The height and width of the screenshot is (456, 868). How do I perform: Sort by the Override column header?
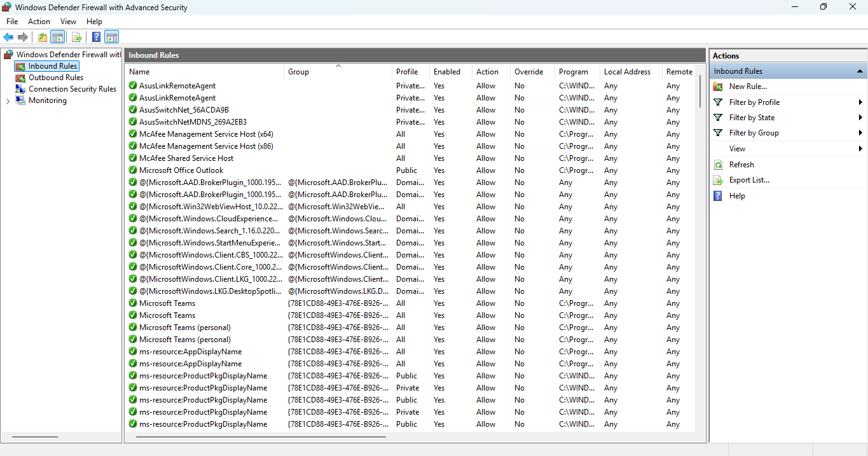click(x=532, y=72)
